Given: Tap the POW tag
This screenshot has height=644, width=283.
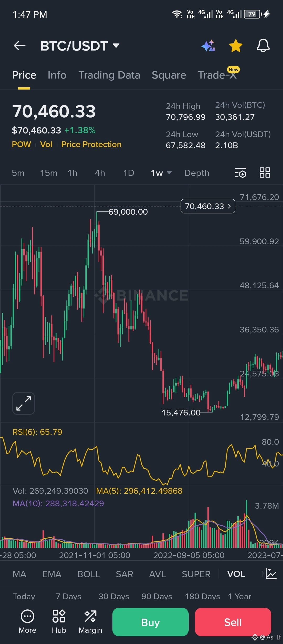Looking at the screenshot, I should click(21, 144).
